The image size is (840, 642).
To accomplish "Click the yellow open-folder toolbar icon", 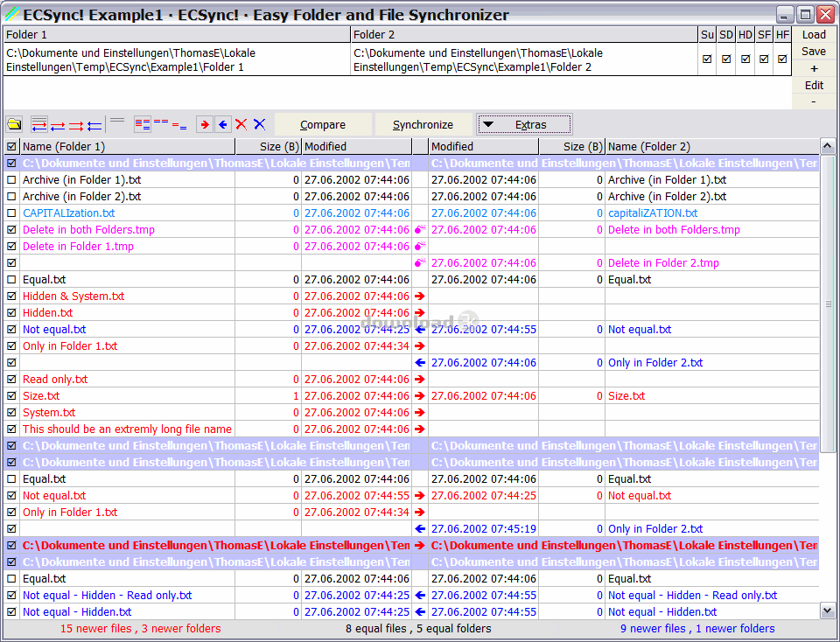I will click(x=14, y=125).
